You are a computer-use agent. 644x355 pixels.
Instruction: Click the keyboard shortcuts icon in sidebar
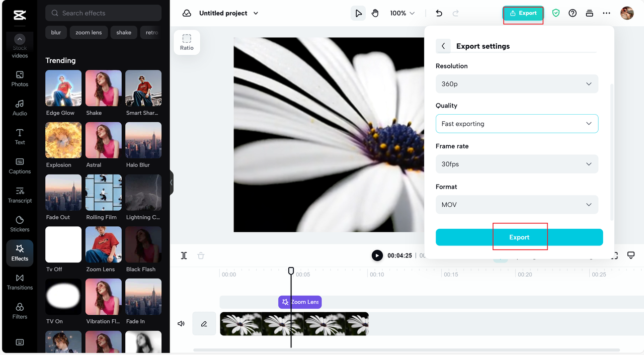[20, 342]
